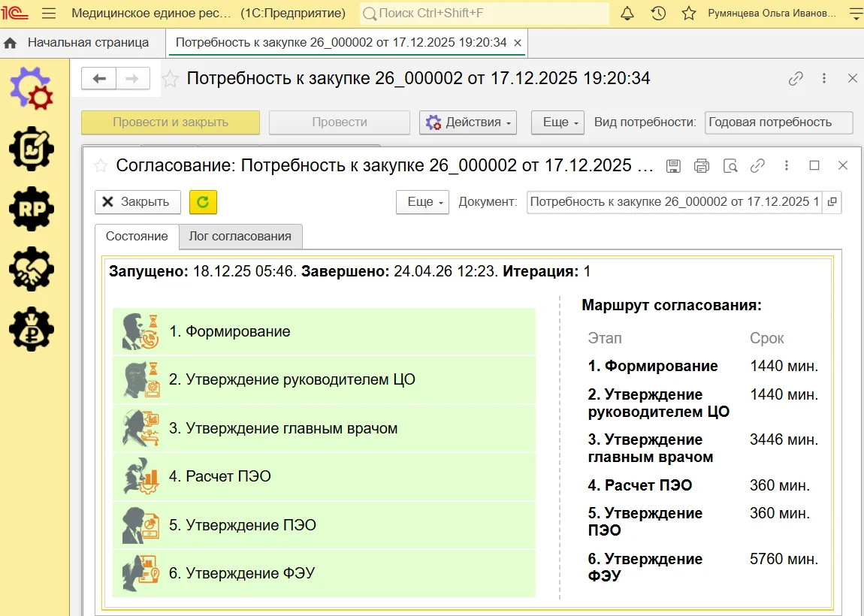The height and width of the screenshot is (616, 864).
Task: Open the handshake gear sidebar section
Action: click(x=32, y=269)
